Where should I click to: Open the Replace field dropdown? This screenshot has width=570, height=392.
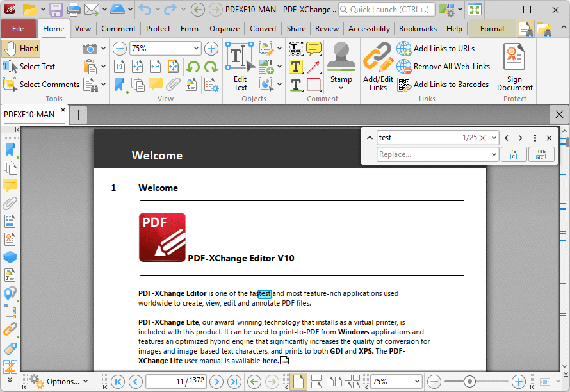click(x=494, y=154)
